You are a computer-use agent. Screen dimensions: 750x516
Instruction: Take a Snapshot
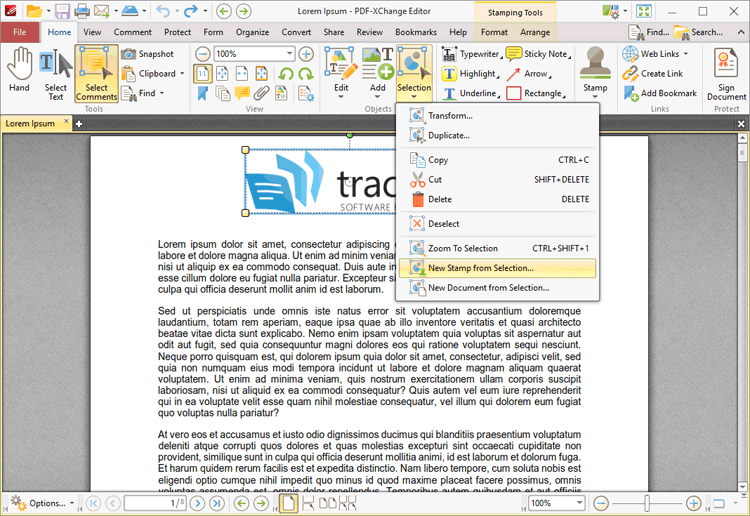[147, 54]
